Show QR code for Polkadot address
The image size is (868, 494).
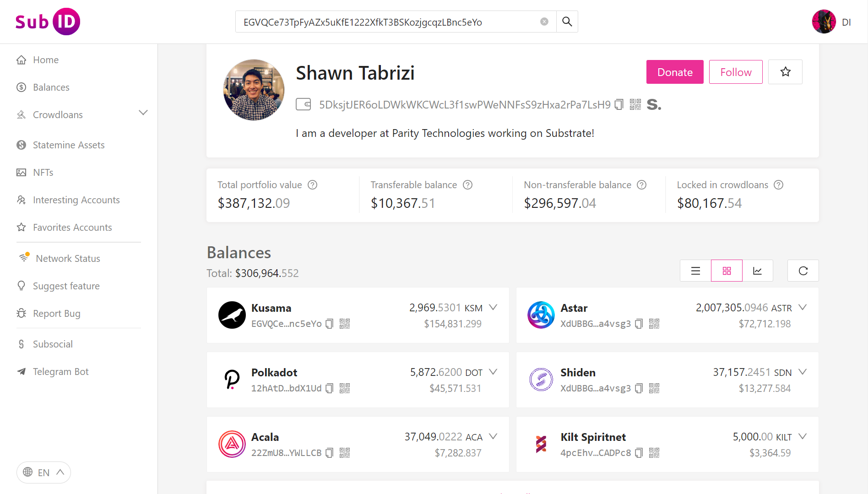click(x=345, y=389)
